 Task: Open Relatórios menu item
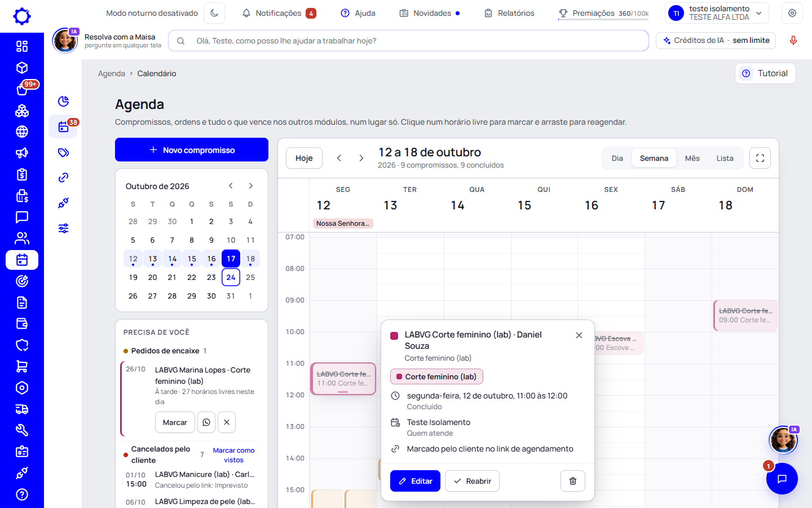pyautogui.click(x=509, y=13)
